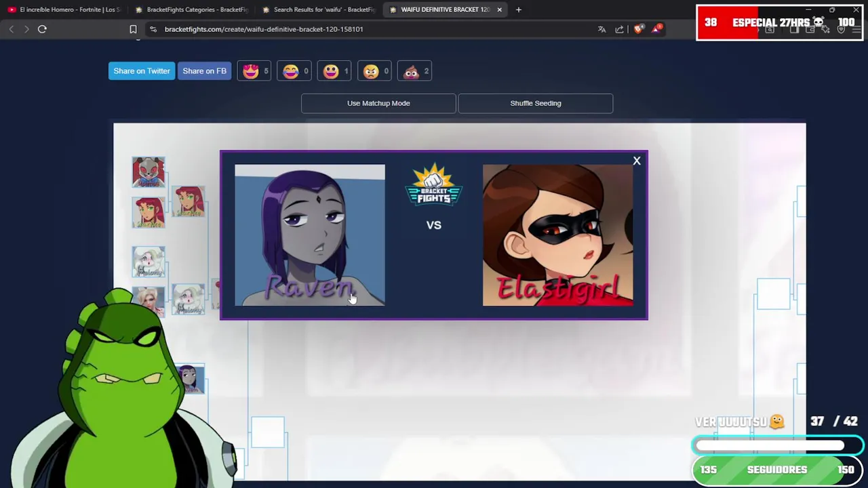
Task: Close the matchup popup with the X
Action: click(636, 161)
